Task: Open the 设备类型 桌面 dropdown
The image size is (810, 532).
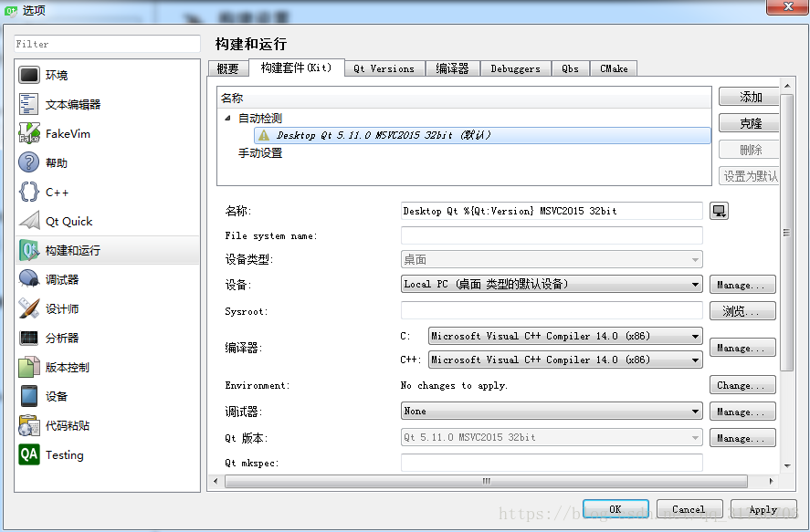Action: tap(552, 259)
